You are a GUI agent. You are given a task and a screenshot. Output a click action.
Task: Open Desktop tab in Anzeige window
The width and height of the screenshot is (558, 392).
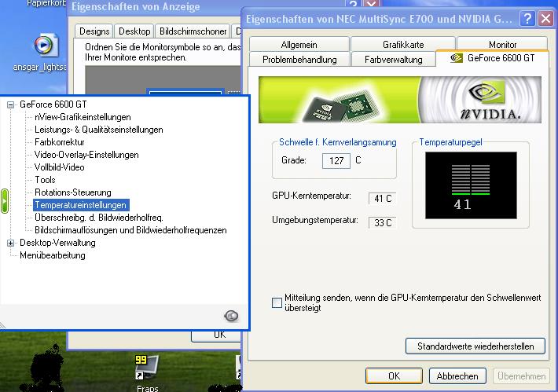[x=134, y=31]
